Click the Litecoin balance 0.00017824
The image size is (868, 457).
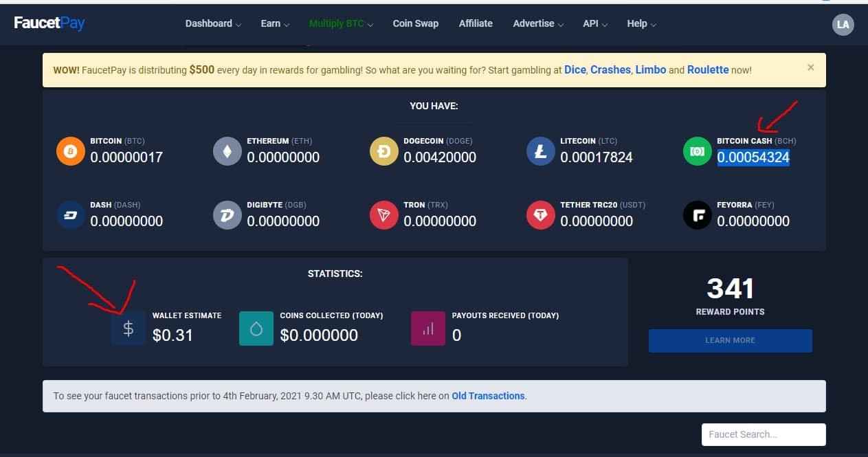597,157
